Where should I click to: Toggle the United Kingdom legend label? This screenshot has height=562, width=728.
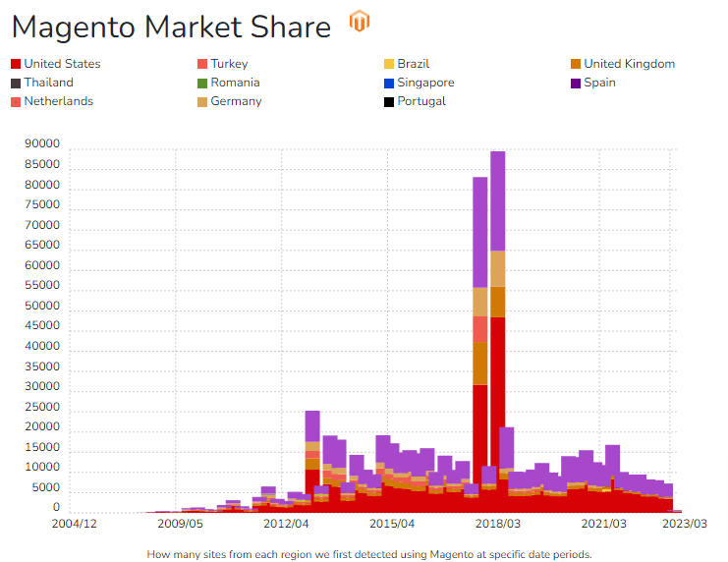tap(629, 64)
